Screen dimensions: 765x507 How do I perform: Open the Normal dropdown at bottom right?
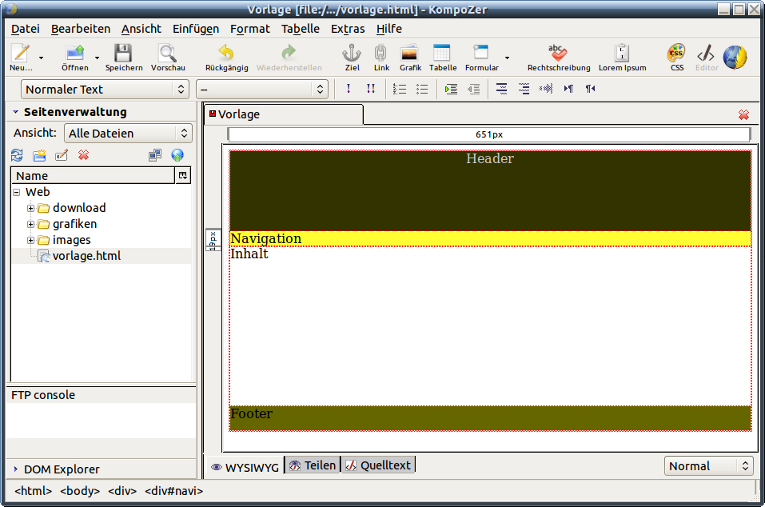(708, 466)
